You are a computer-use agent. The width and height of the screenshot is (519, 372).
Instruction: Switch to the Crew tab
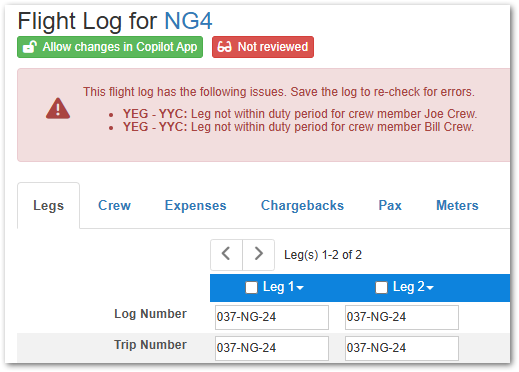point(114,205)
